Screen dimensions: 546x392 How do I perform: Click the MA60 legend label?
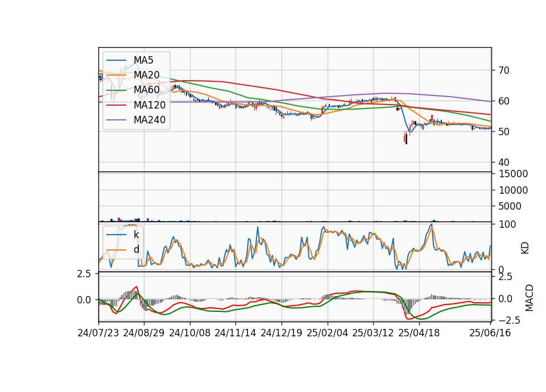[x=146, y=90]
